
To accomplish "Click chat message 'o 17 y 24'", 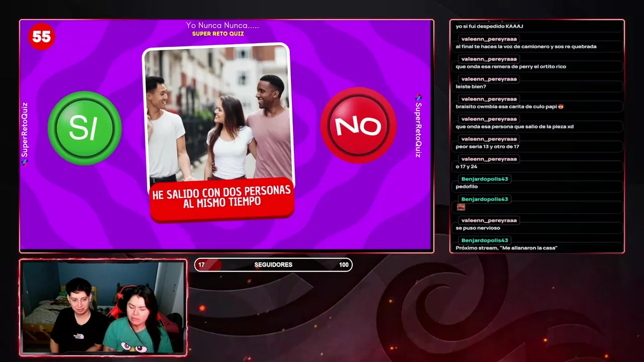I will pos(466,166).
